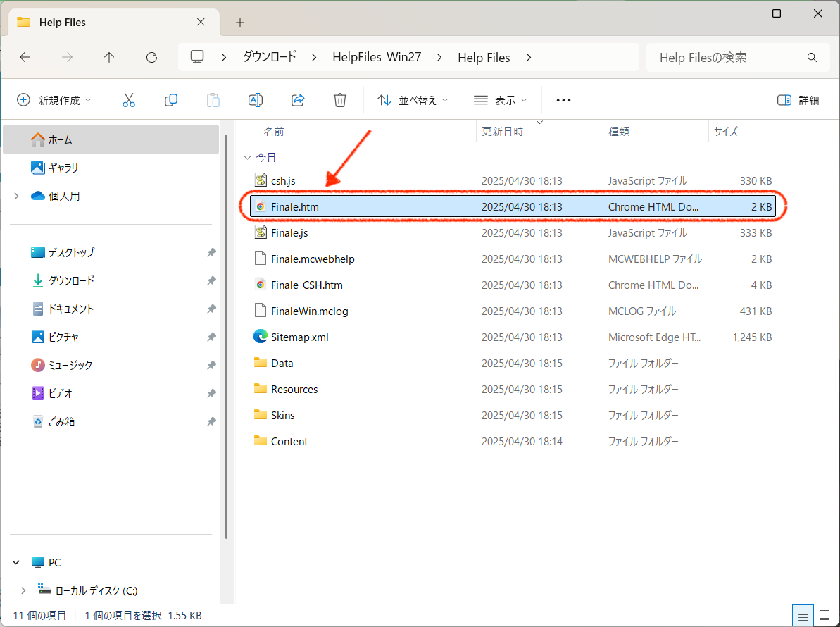The width and height of the screenshot is (840, 627).
Task: Open the 並べ替え sort dropdown
Action: pos(413,100)
